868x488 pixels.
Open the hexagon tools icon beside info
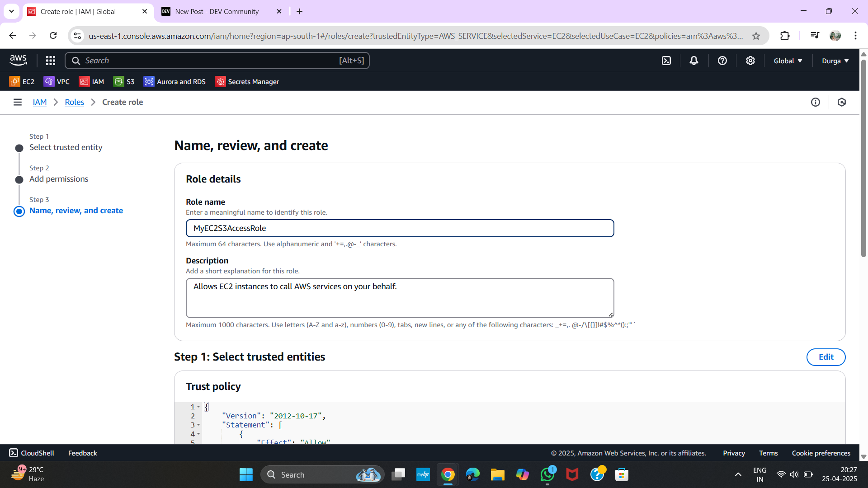tap(842, 102)
